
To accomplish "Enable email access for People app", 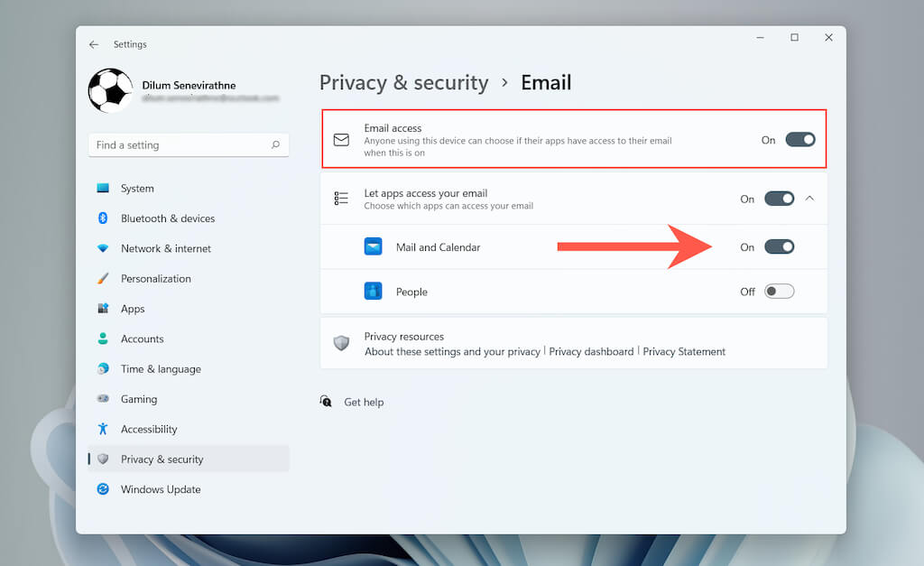I will [779, 292].
